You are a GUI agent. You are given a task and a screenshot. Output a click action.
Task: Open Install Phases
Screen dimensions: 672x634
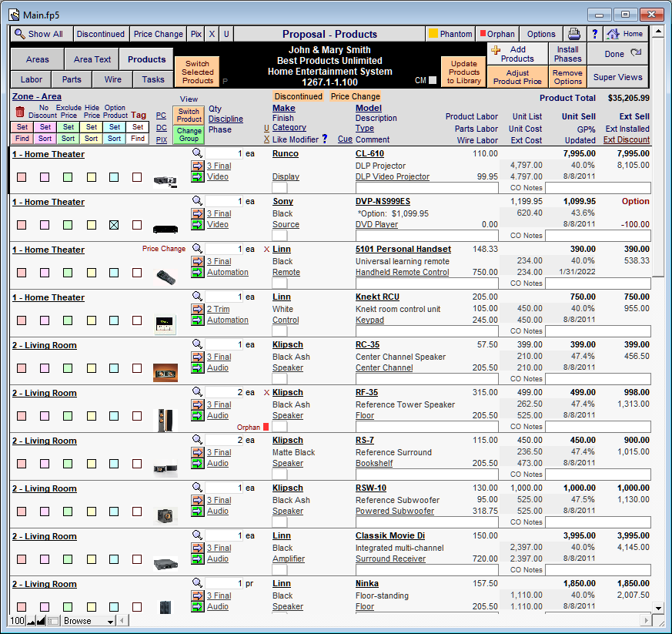[567, 54]
